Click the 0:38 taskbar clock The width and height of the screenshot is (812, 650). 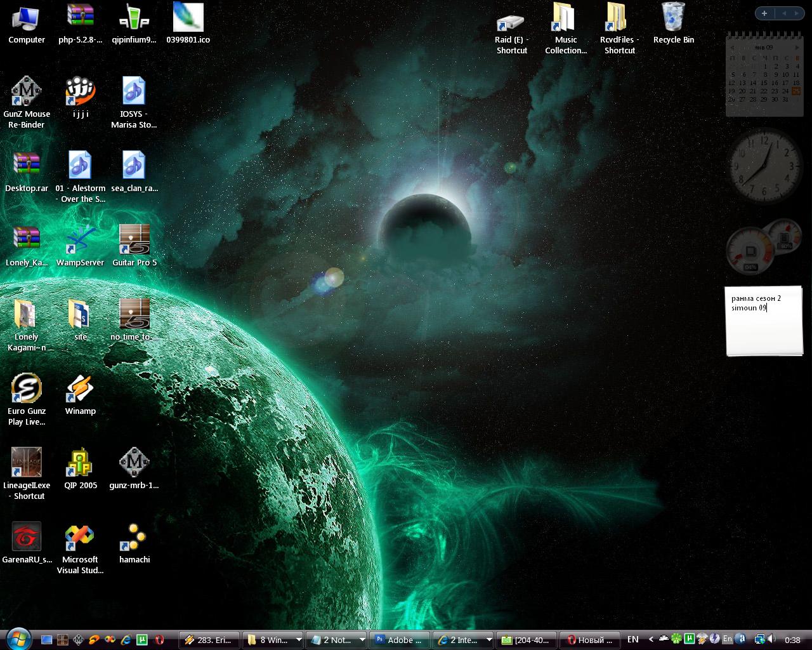[792, 640]
